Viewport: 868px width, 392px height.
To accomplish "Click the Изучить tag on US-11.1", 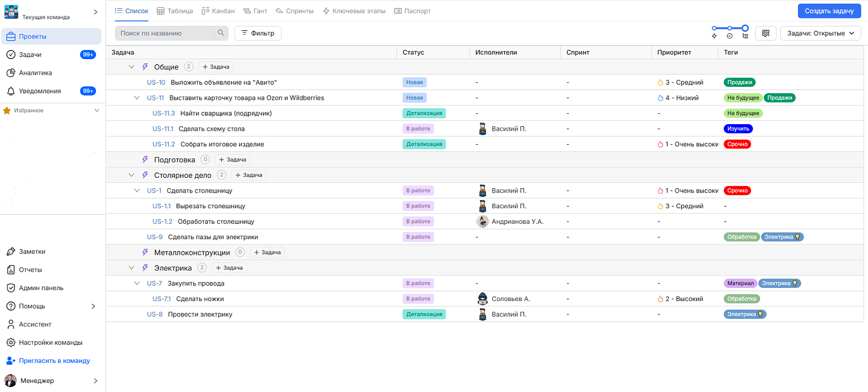I will (738, 128).
